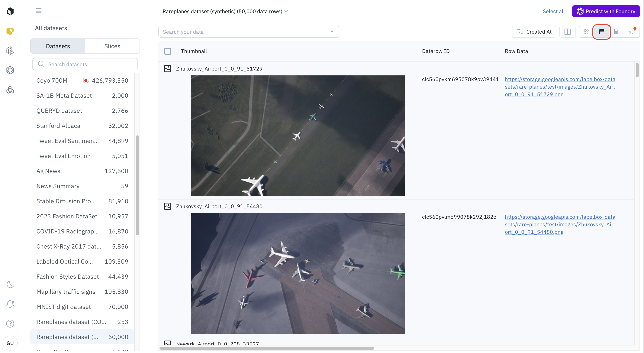Open help question mark icon
Viewport: 644px width, 353px height.
(x=10, y=324)
